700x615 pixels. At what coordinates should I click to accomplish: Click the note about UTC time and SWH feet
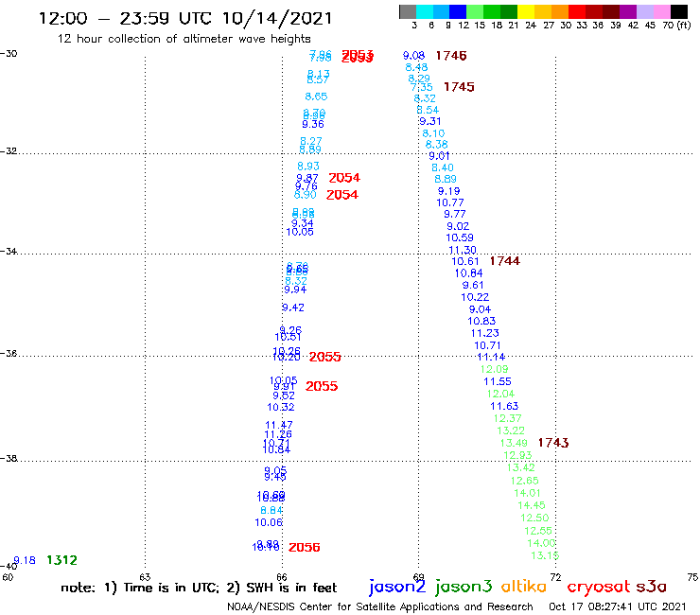(199, 588)
